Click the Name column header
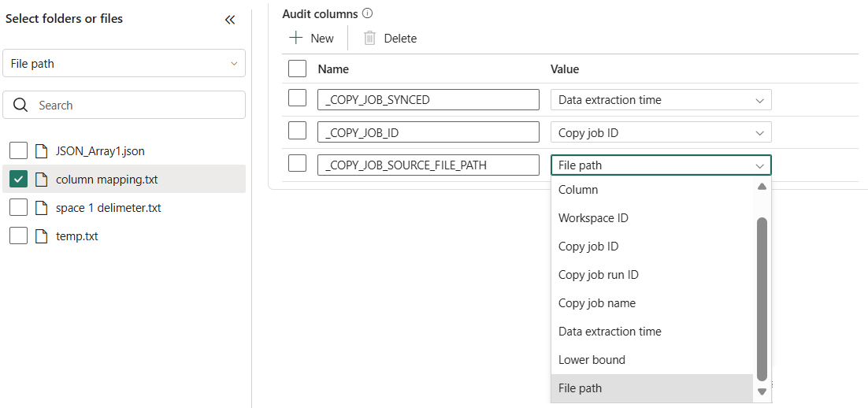The image size is (868, 408). point(333,69)
